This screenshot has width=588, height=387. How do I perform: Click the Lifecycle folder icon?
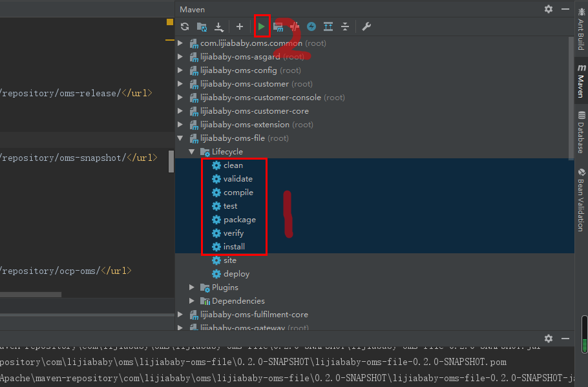pyautogui.click(x=205, y=152)
